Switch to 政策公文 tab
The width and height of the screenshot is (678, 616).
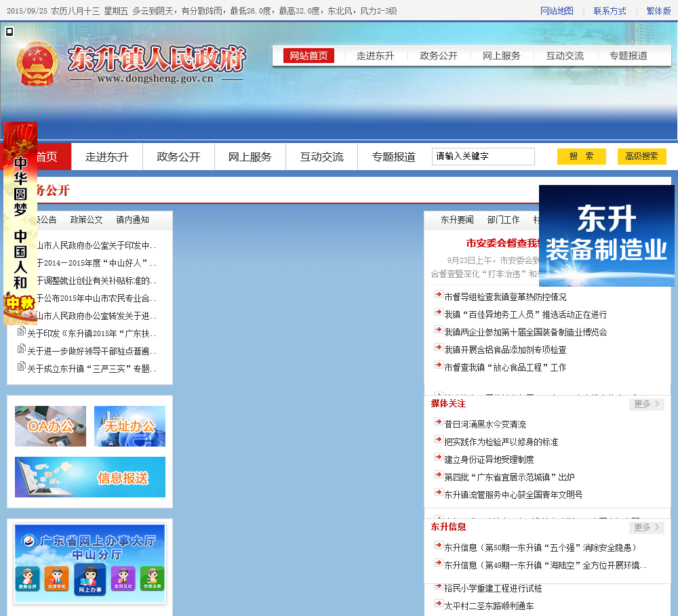pyautogui.click(x=87, y=220)
